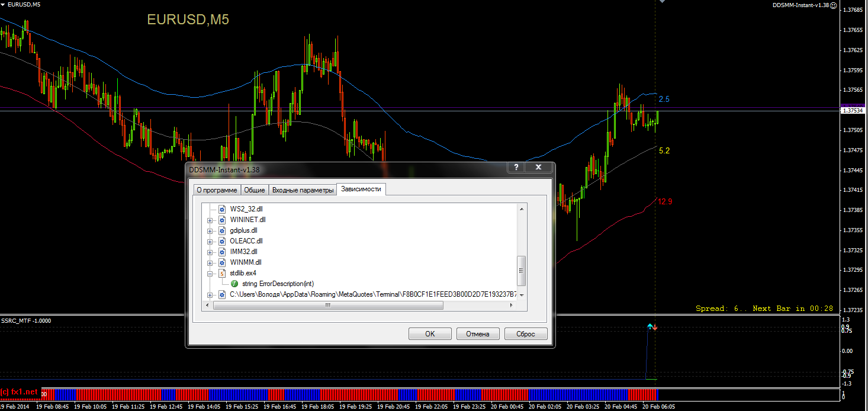
Task: Open the help question-mark button in dialog
Action: point(516,168)
